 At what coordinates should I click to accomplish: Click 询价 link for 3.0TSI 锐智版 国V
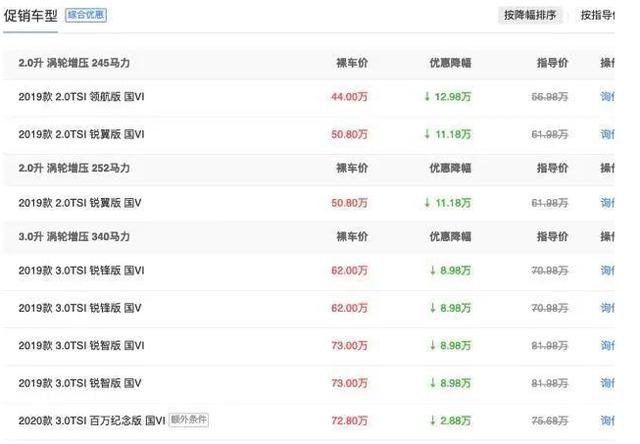pyautogui.click(x=607, y=383)
